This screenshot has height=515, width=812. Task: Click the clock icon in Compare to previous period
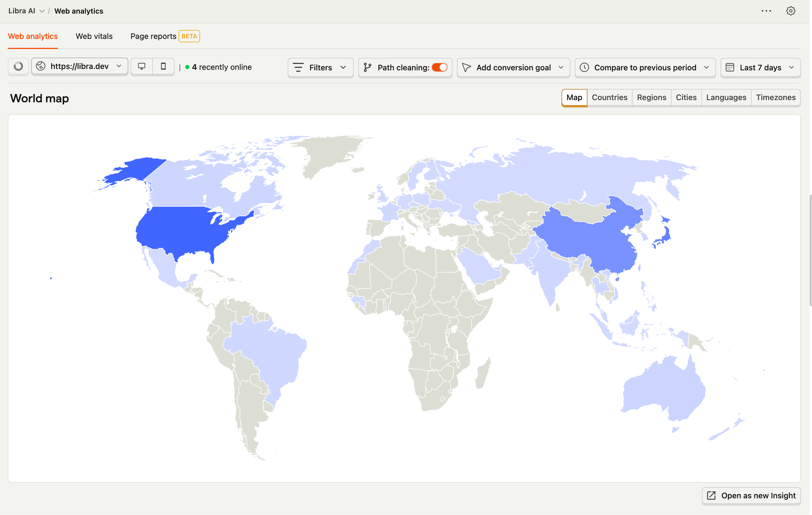(x=584, y=67)
